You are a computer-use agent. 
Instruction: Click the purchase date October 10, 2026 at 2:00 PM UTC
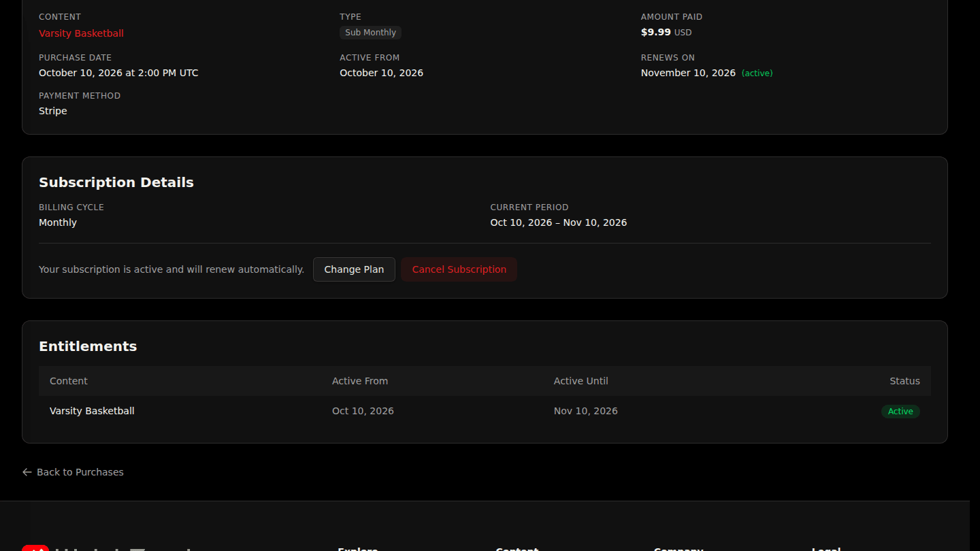(118, 73)
